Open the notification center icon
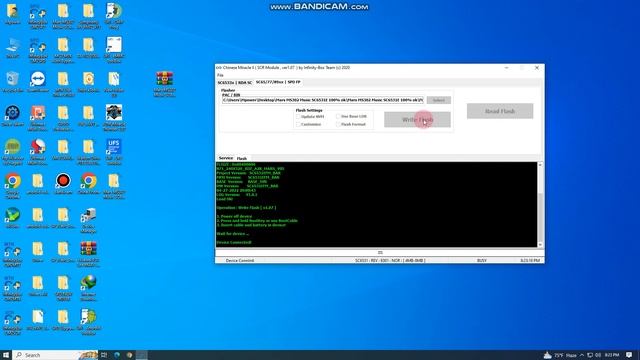The height and width of the screenshot is (360, 640). click(x=629, y=355)
